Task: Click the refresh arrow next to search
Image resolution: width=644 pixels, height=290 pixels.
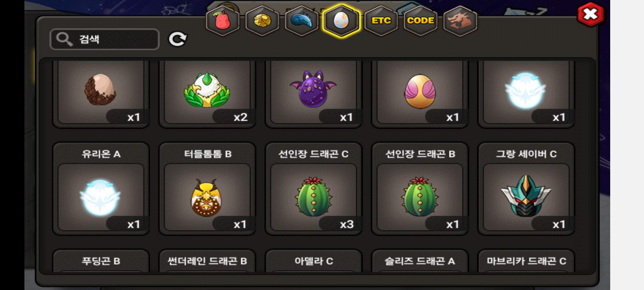Action: (177, 39)
